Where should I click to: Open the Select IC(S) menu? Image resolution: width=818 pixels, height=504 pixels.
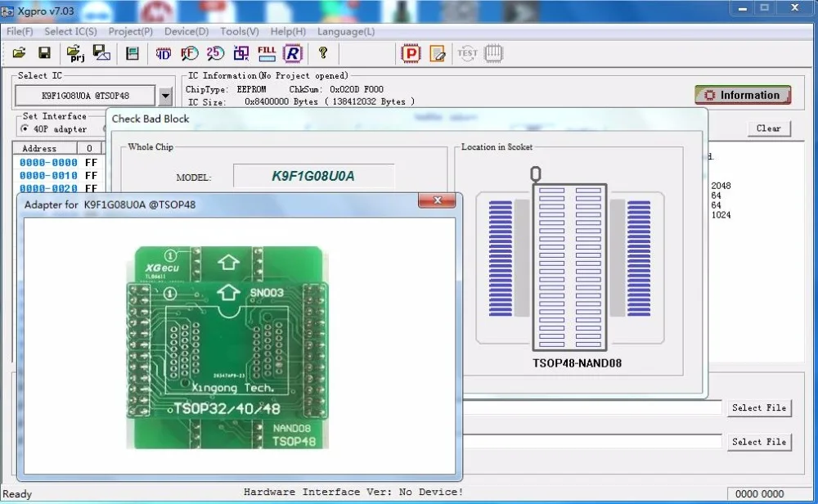pyautogui.click(x=70, y=32)
